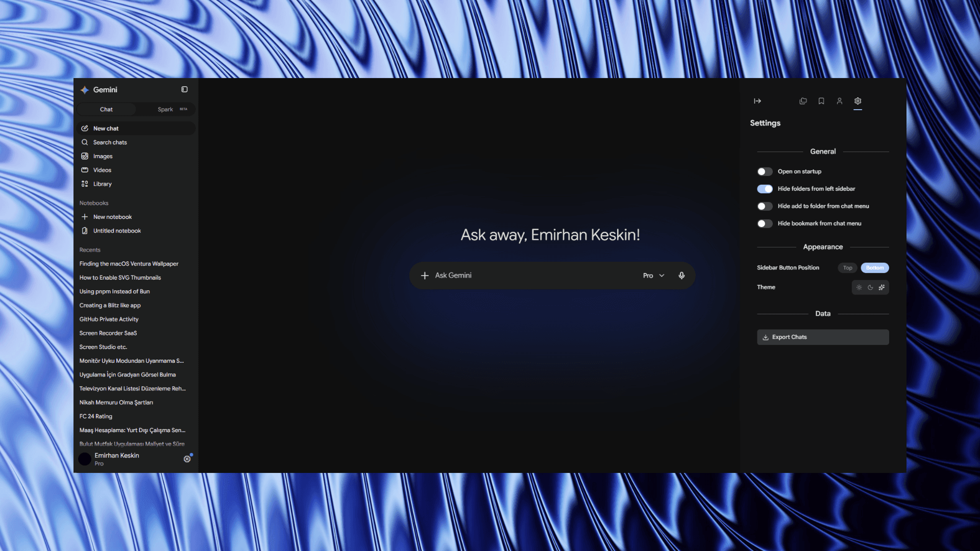Select the settings gear tab in right panel

tap(858, 101)
